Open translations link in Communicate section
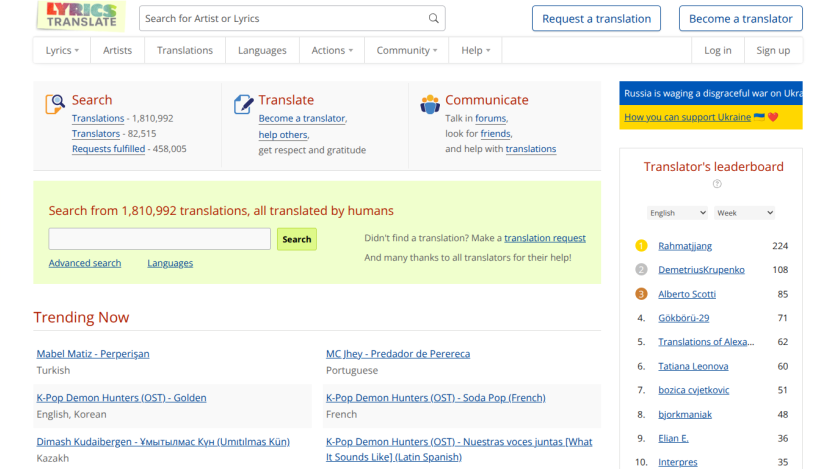This screenshot has height=469, width=835. pyautogui.click(x=531, y=149)
